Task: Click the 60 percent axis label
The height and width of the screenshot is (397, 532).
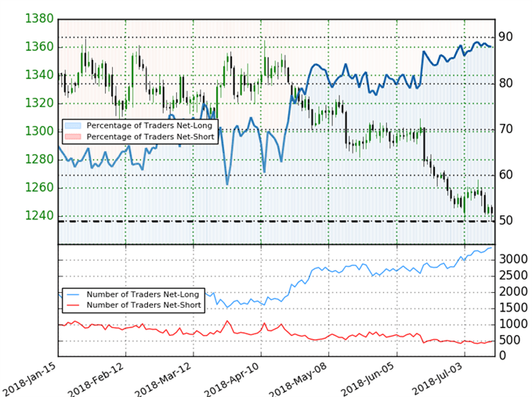Action: (505, 175)
